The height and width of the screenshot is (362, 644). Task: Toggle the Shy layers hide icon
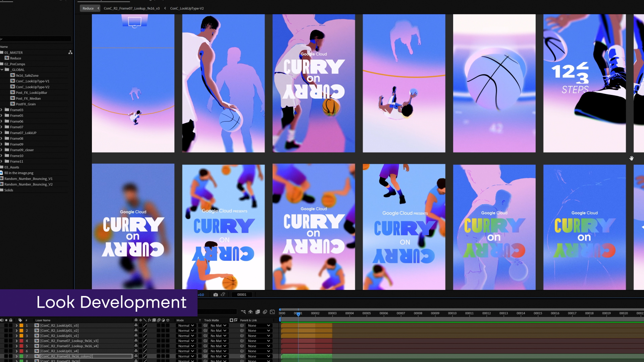pos(250,312)
